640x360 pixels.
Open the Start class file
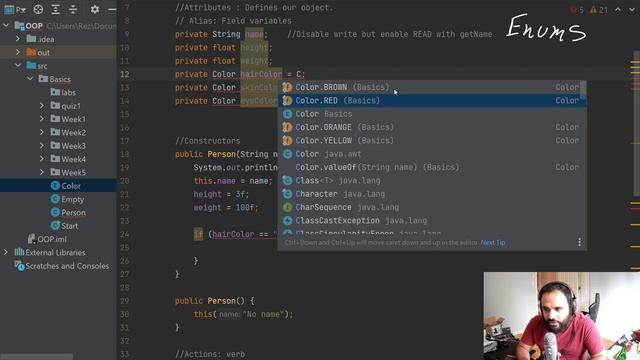point(64,226)
